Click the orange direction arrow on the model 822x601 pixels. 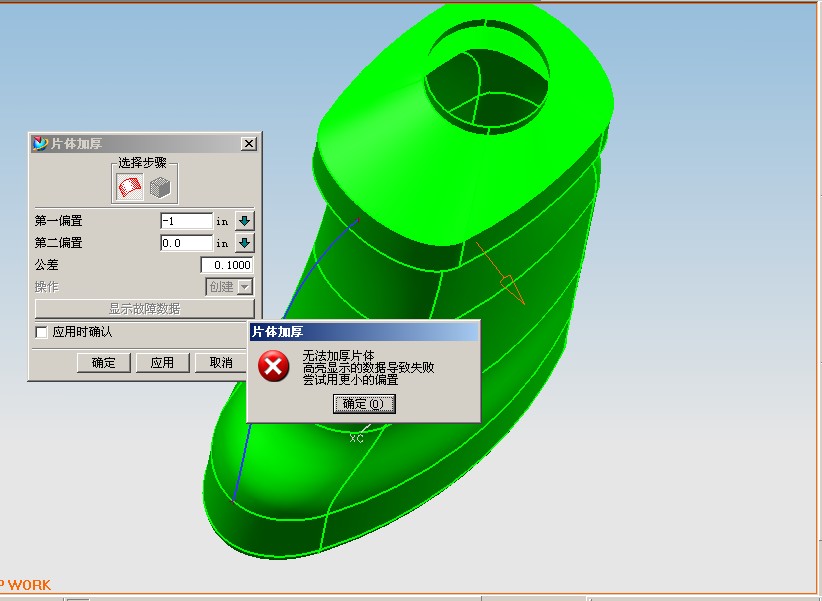click(502, 274)
